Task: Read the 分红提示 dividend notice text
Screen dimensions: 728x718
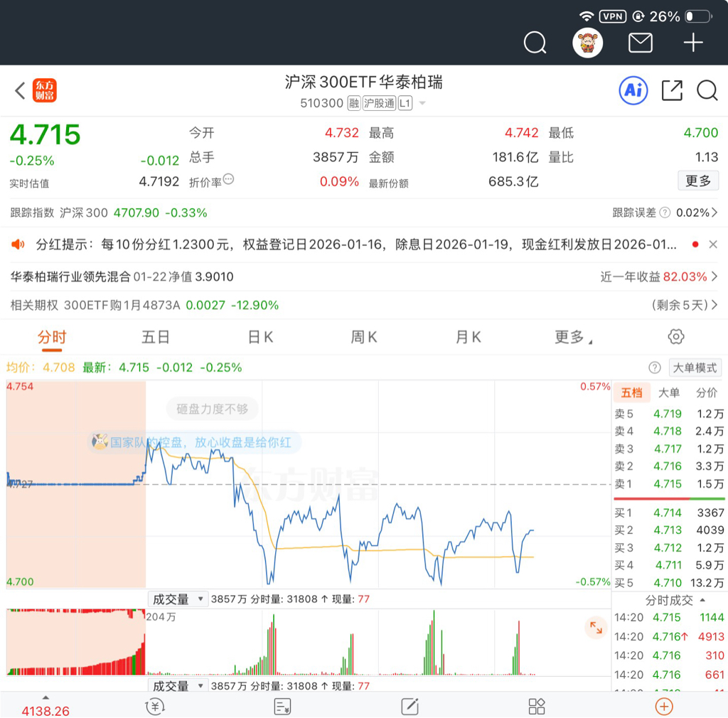Action: tap(356, 244)
